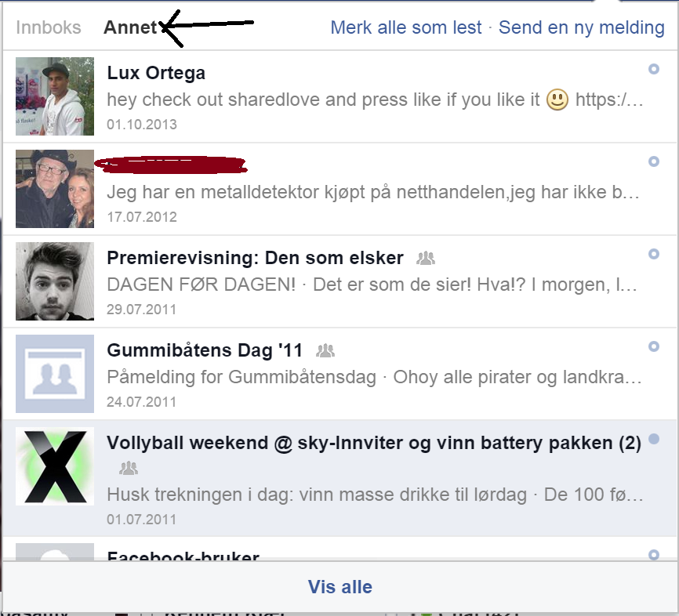The height and width of the screenshot is (616, 679).
Task: Click group icon beside Premierevisning title
Action: click(425, 258)
